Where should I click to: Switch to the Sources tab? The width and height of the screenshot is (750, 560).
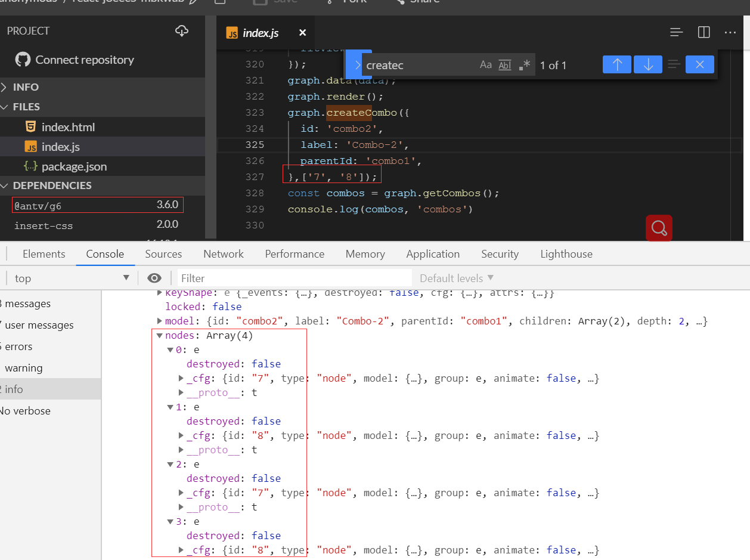pos(163,253)
